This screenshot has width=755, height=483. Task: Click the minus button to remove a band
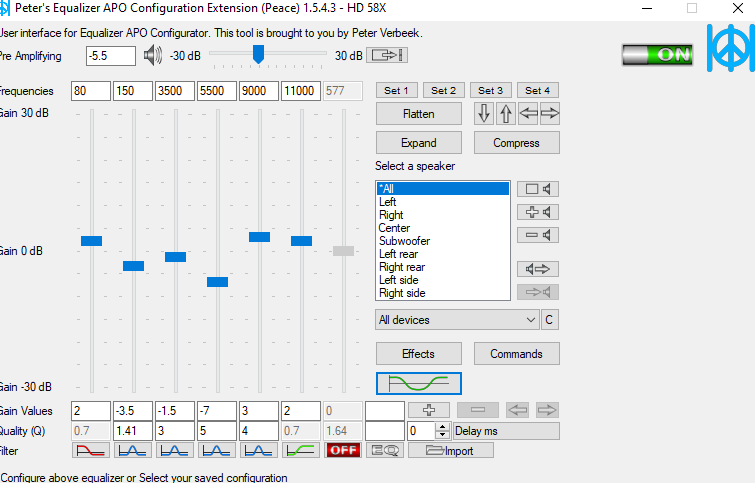pyautogui.click(x=478, y=410)
